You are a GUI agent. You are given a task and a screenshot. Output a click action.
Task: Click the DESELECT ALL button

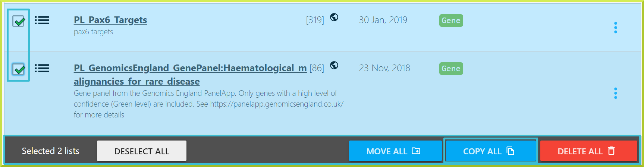142,151
